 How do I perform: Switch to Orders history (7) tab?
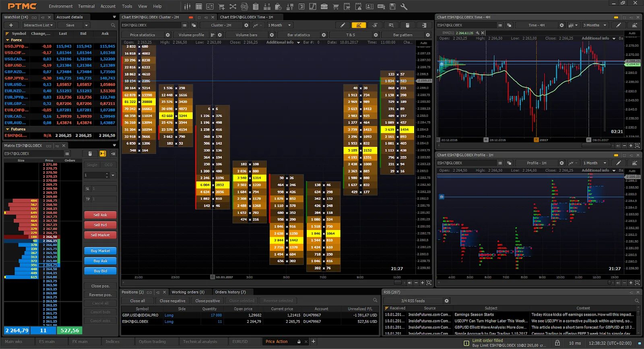click(230, 292)
